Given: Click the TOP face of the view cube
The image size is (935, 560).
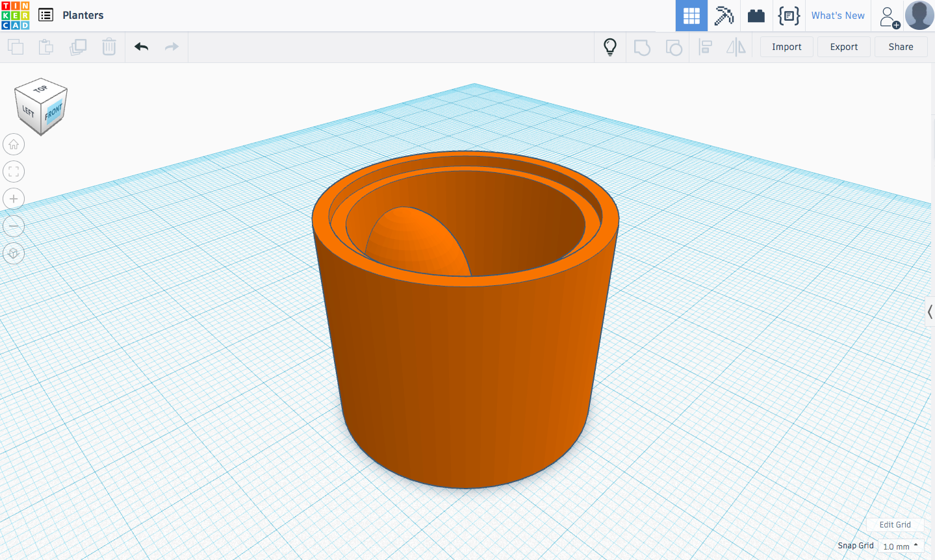Looking at the screenshot, I should [x=41, y=88].
